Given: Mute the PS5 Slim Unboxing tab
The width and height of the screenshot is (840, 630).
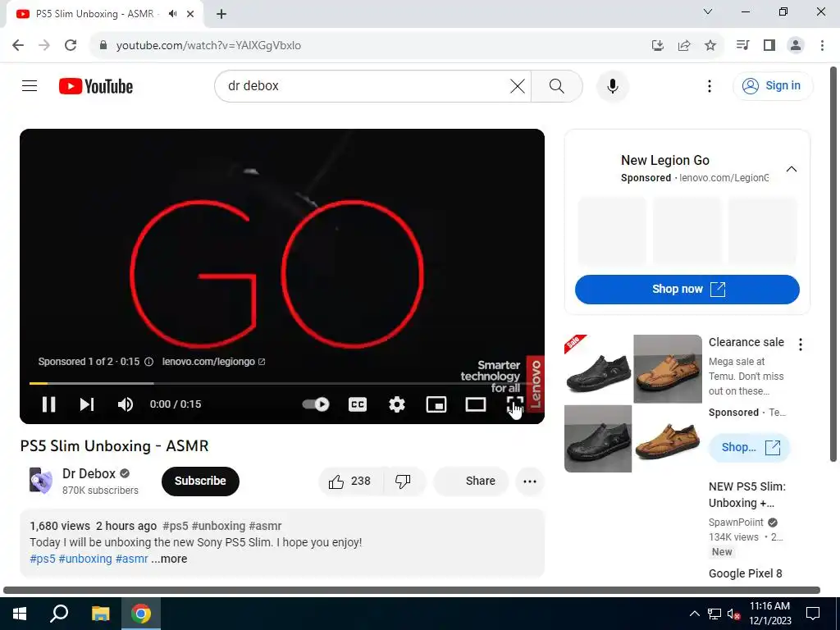Looking at the screenshot, I should pos(172,14).
